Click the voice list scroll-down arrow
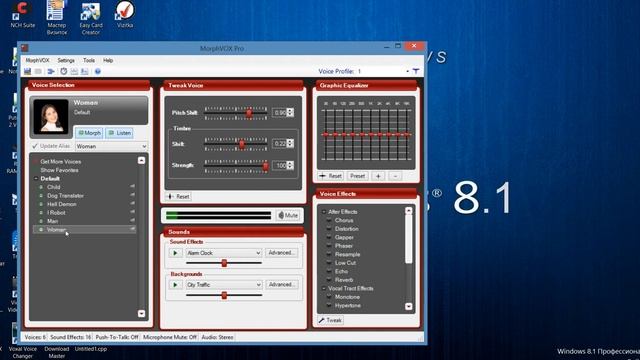Image resolution: width=640 pixels, height=360 pixels. pos(141,313)
